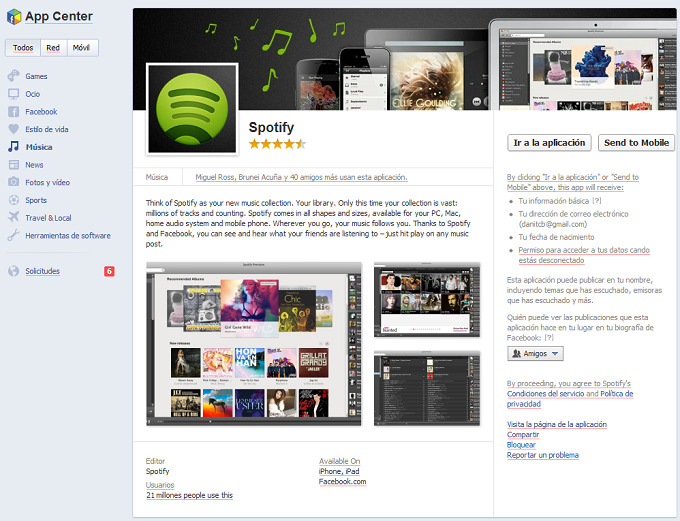Image resolution: width=680 pixels, height=521 pixels.
Task: Click the Spotify app name heading
Action: (271, 127)
